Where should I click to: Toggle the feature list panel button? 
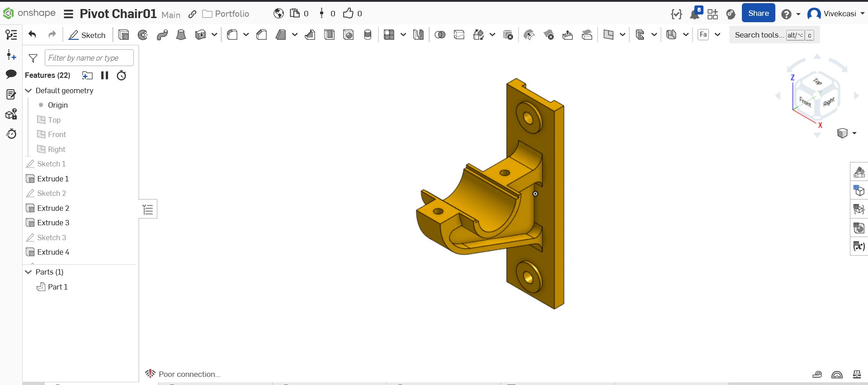click(x=148, y=209)
